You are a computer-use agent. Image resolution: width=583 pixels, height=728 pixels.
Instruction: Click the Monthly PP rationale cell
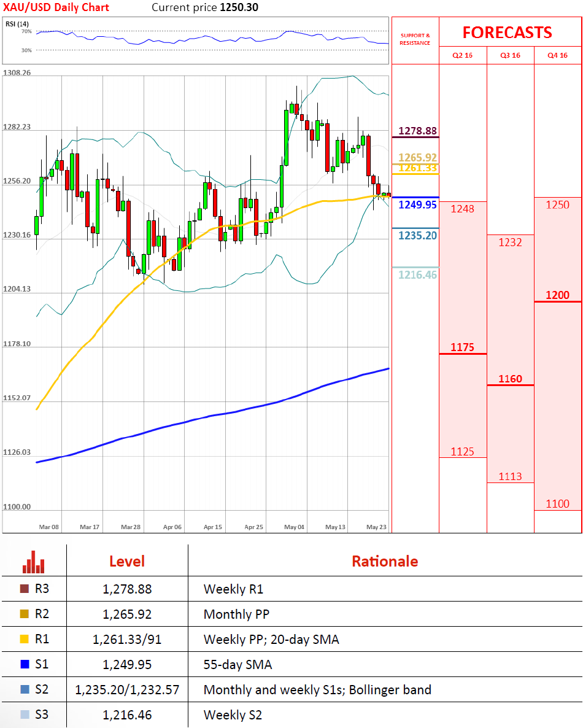tap(237, 614)
